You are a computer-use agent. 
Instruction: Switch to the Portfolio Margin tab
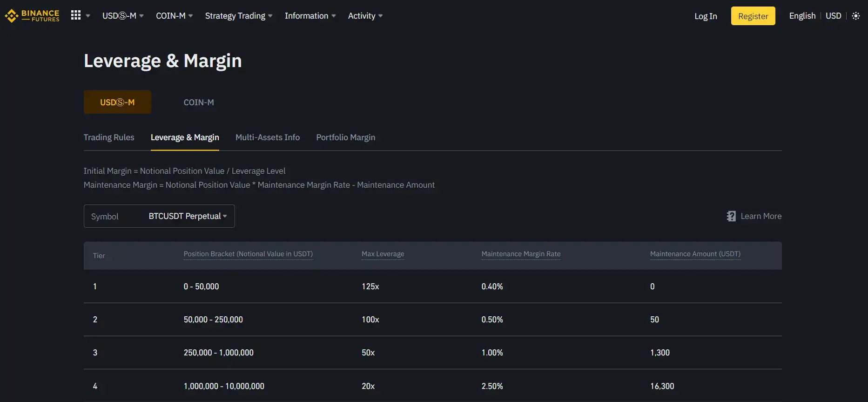point(346,137)
